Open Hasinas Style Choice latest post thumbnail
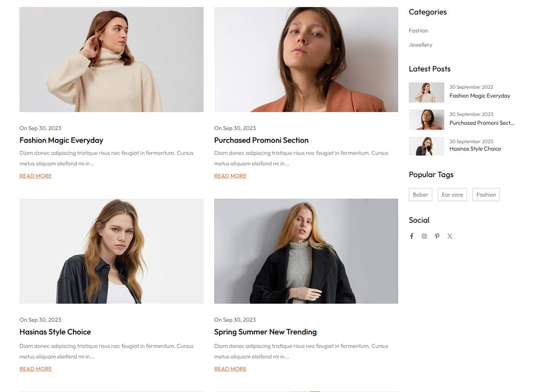 426,147
